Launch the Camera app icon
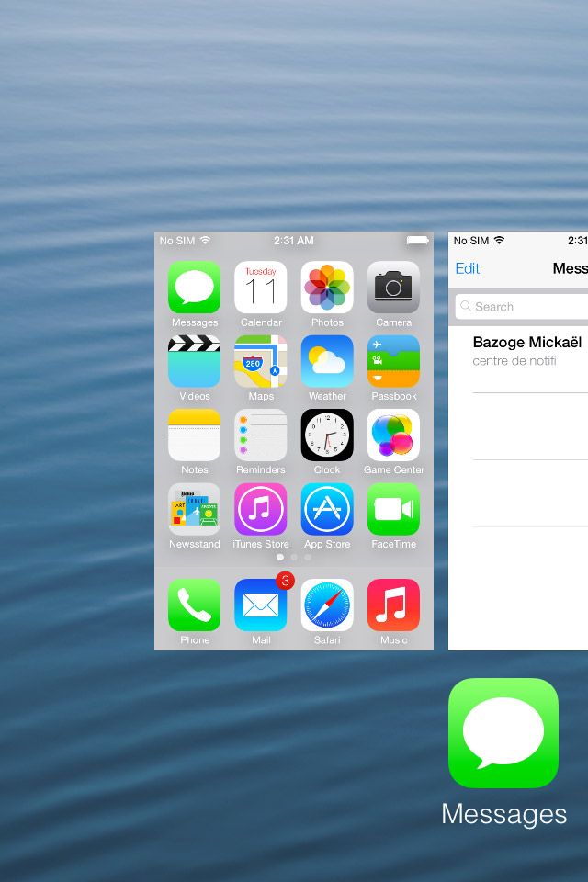The image size is (588, 882). [x=393, y=287]
